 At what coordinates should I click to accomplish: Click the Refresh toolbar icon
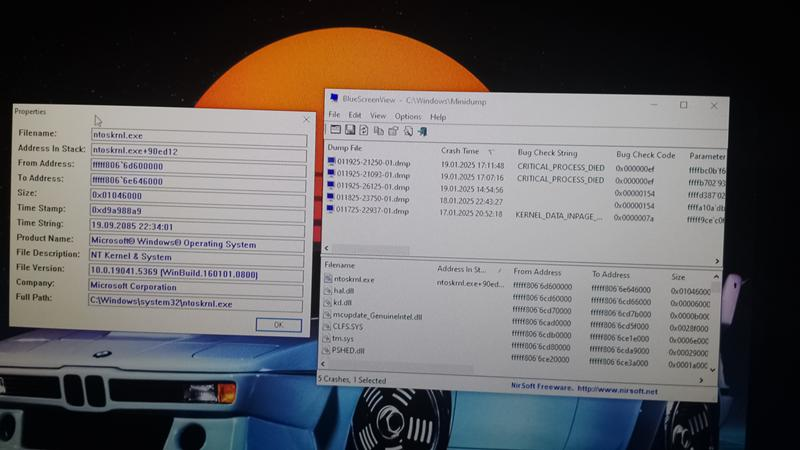[x=364, y=131]
